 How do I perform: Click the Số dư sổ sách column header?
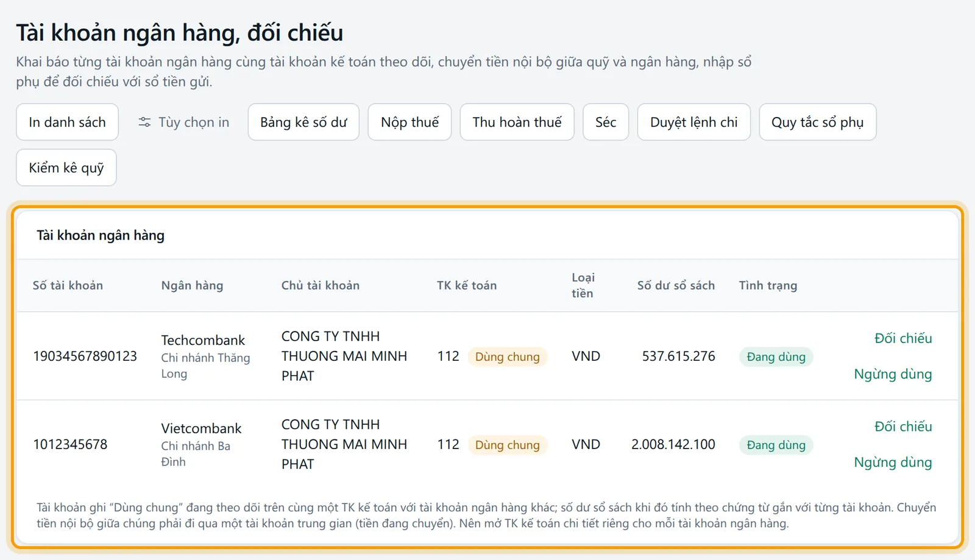tap(676, 285)
